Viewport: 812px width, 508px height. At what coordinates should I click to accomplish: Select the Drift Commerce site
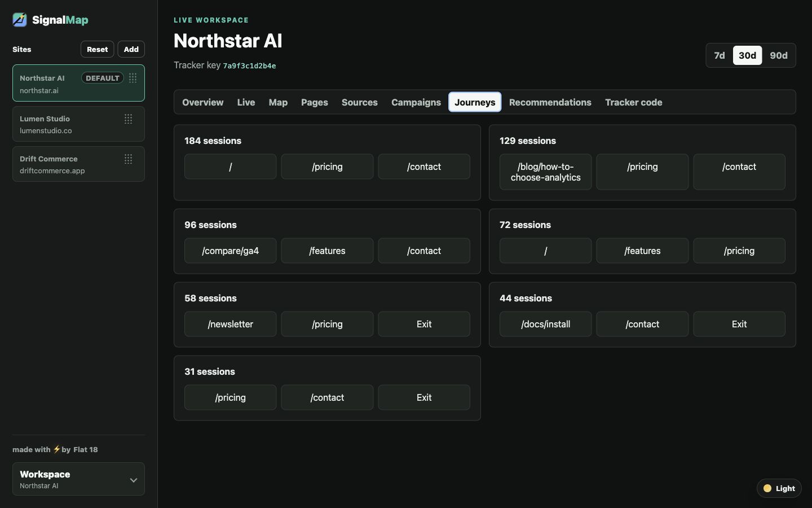pos(78,164)
